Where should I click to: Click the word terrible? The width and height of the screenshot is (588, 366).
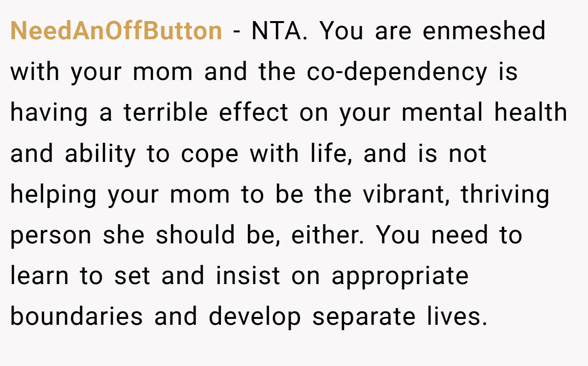pos(165,113)
